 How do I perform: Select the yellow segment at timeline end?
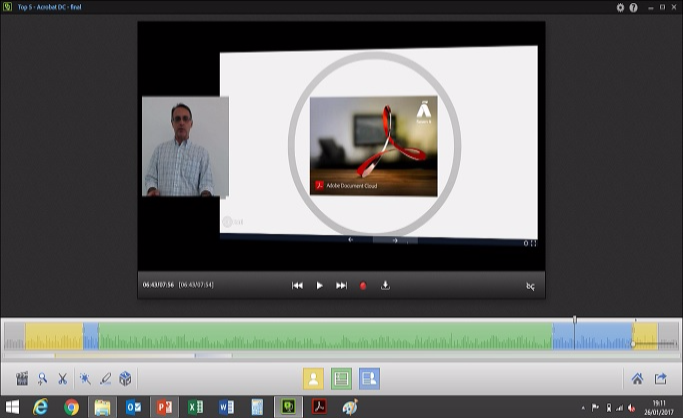[x=645, y=336]
